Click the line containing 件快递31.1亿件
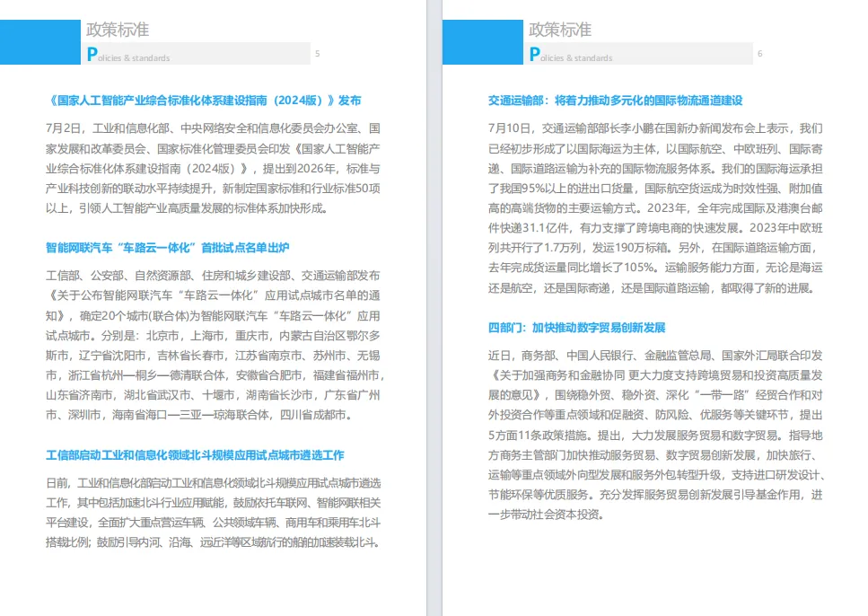868x616 pixels. coord(655,228)
